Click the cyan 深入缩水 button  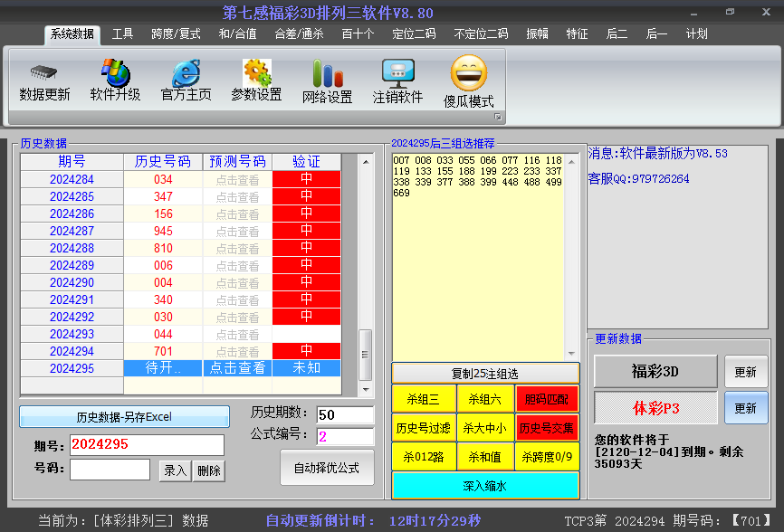[x=485, y=486]
